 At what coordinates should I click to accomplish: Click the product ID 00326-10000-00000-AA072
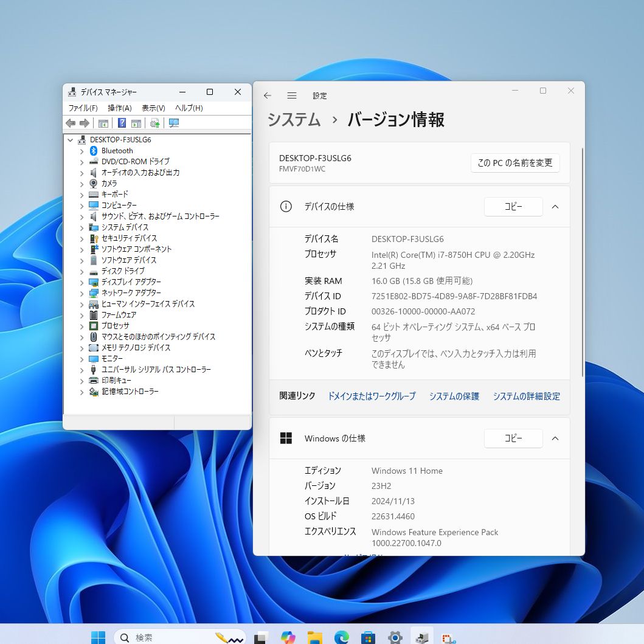pyautogui.click(x=423, y=311)
